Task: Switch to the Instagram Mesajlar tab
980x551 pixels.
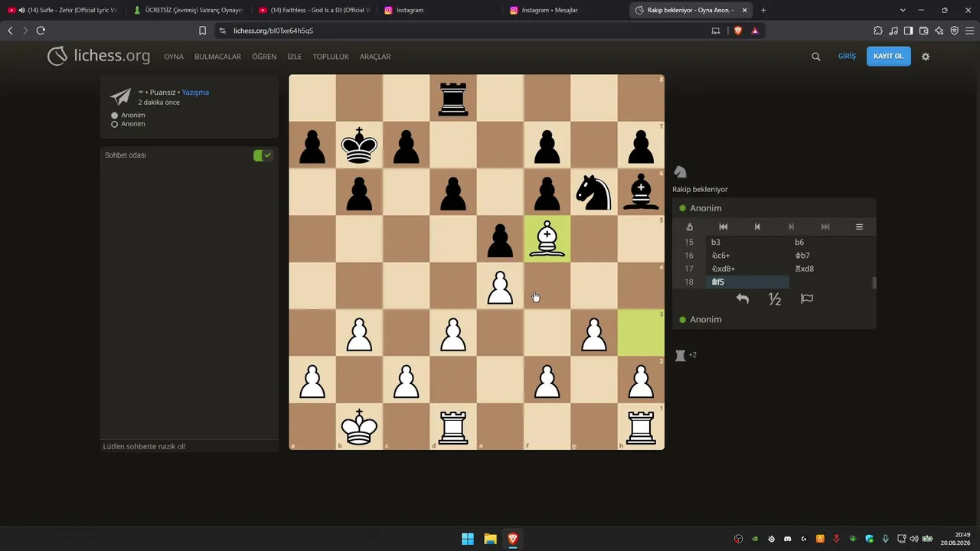Action: click(x=565, y=10)
